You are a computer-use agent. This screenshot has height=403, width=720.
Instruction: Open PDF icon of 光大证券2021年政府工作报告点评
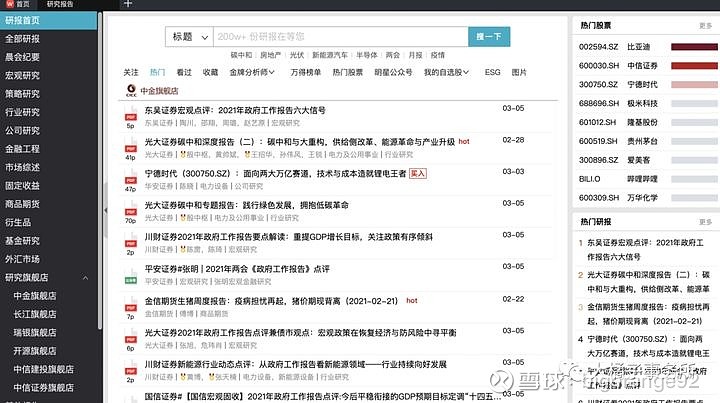tap(131, 337)
